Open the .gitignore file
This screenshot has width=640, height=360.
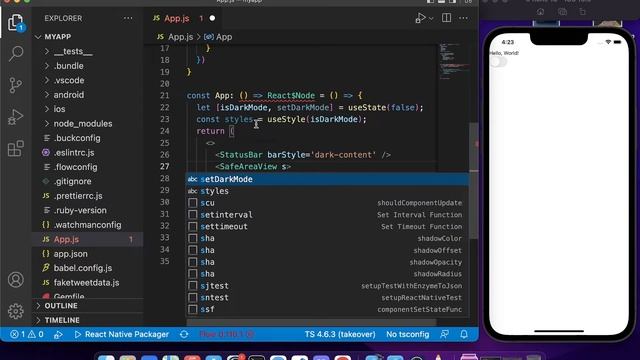73,181
